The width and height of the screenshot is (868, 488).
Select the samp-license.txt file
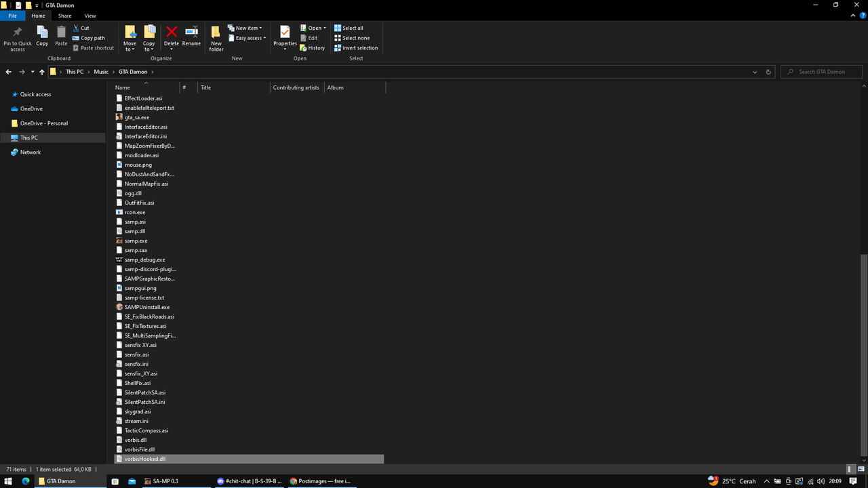pyautogui.click(x=144, y=298)
